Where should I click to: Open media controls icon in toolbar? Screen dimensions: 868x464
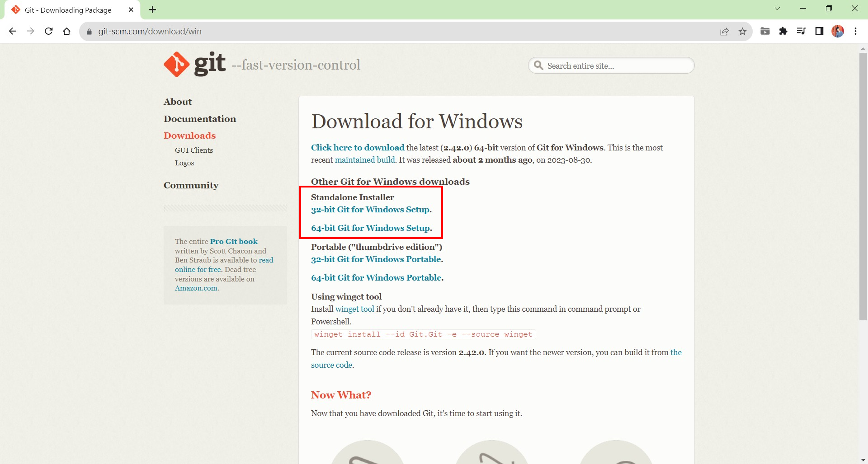[x=801, y=31]
